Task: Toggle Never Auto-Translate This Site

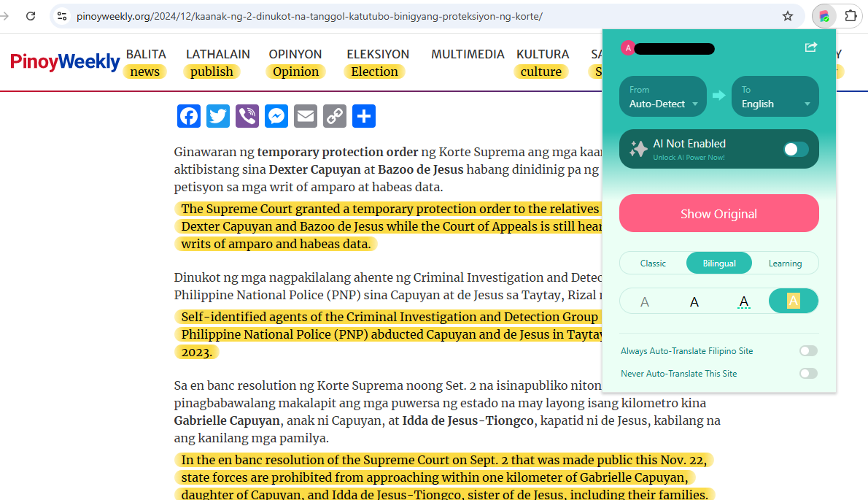Action: click(x=808, y=374)
